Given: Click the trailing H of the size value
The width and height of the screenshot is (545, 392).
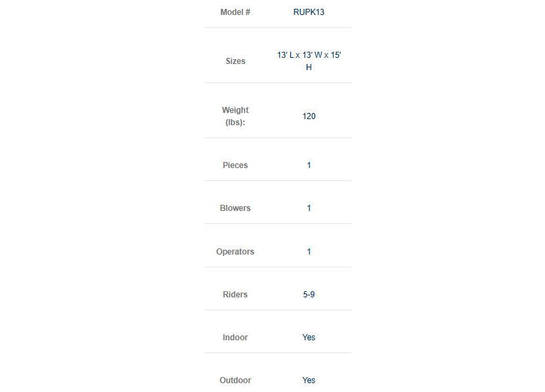Looking at the screenshot, I should [x=309, y=67].
